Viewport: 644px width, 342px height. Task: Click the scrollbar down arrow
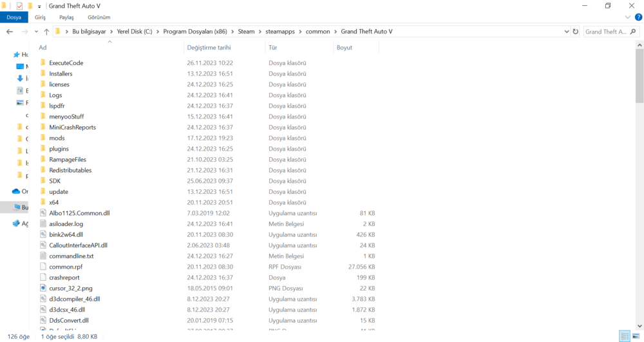pyautogui.click(x=639, y=327)
